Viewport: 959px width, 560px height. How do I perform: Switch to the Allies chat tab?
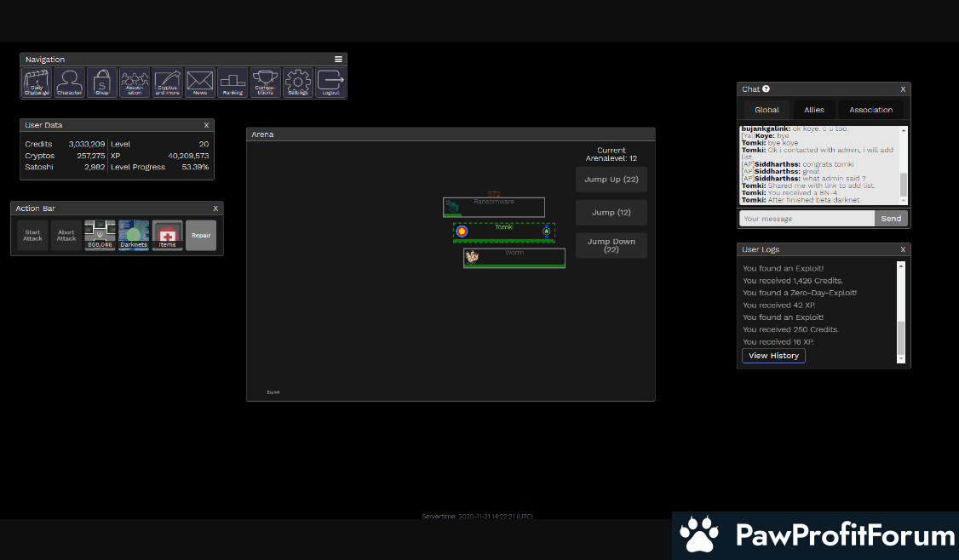click(x=813, y=110)
